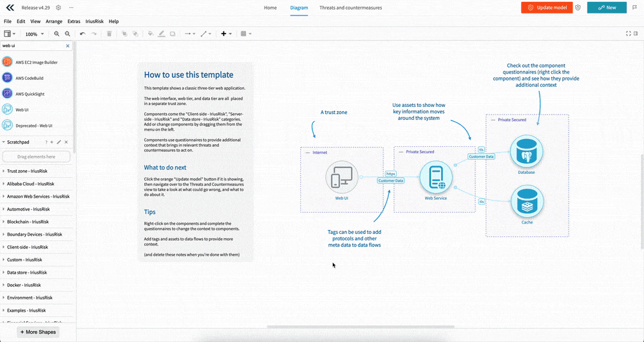The width and height of the screenshot is (644, 342).
Task: Collapse the Internet trust zone
Action: tap(308, 153)
